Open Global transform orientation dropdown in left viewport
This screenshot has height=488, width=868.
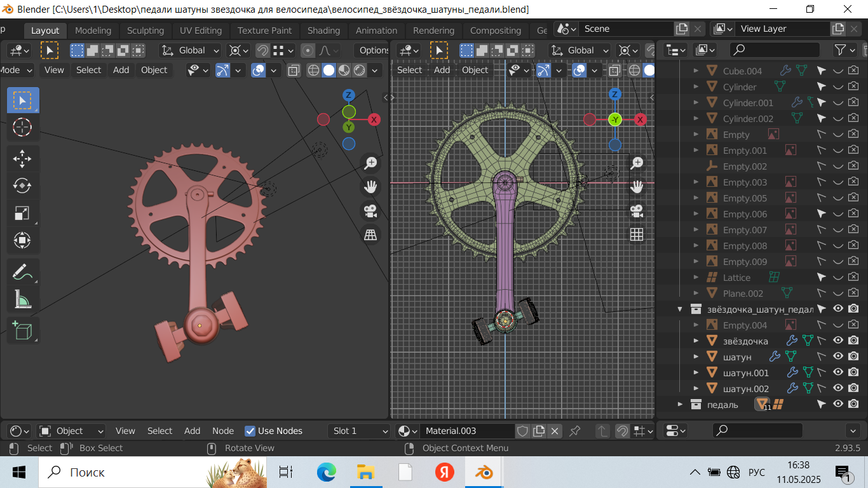point(191,50)
